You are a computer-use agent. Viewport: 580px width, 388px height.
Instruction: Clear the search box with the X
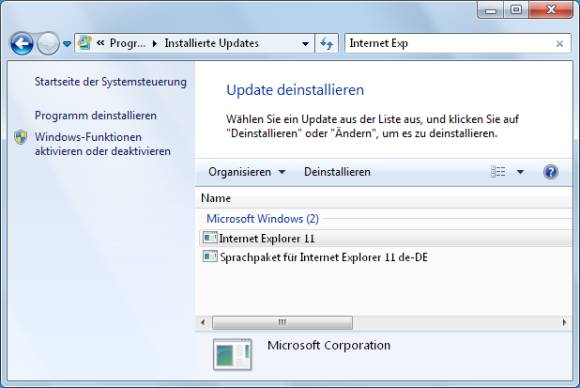tap(560, 44)
